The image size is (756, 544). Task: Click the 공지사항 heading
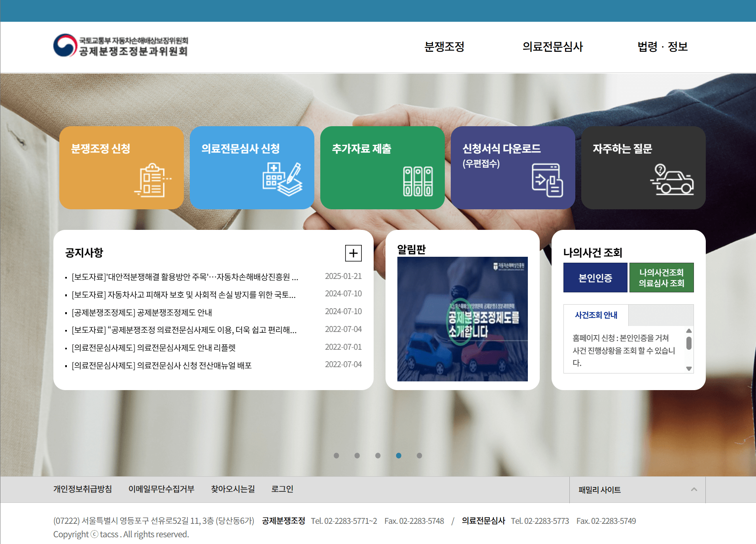[84, 252]
